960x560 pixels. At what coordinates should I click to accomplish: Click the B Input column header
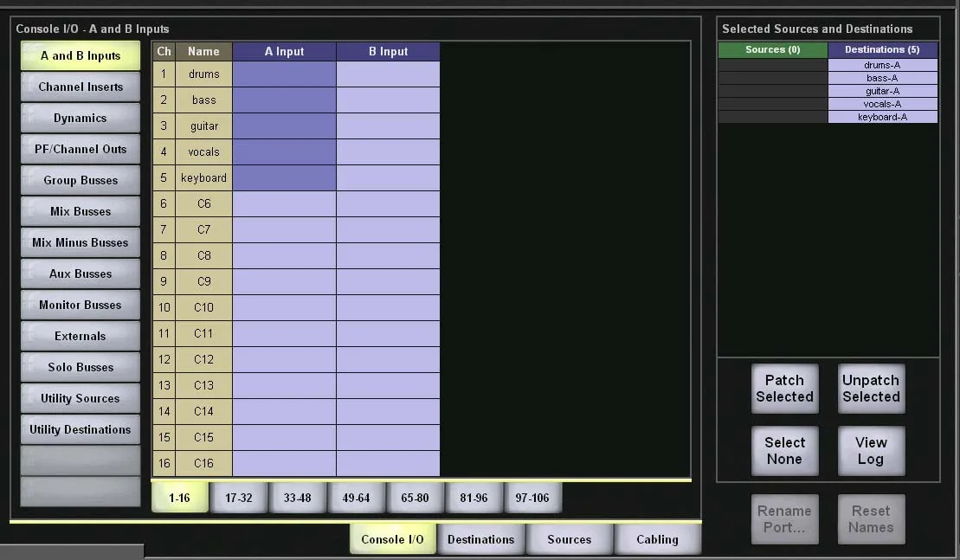click(x=388, y=51)
